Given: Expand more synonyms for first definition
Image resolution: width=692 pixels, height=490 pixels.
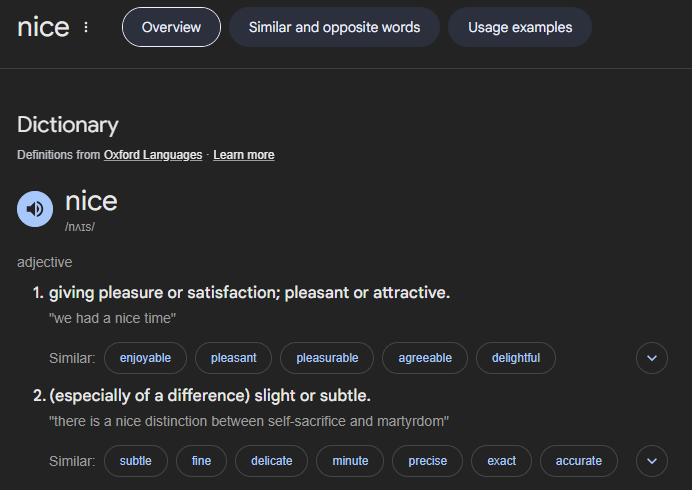Looking at the screenshot, I should (x=652, y=357).
